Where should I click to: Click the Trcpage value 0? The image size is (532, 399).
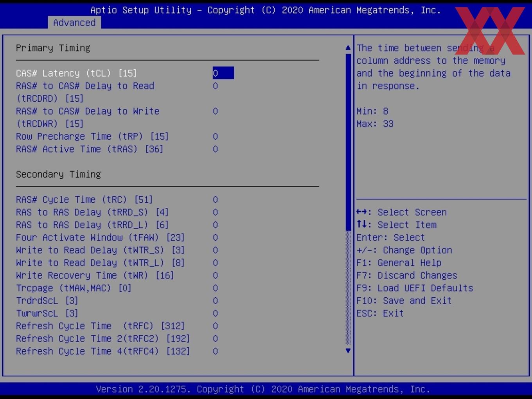click(x=216, y=288)
